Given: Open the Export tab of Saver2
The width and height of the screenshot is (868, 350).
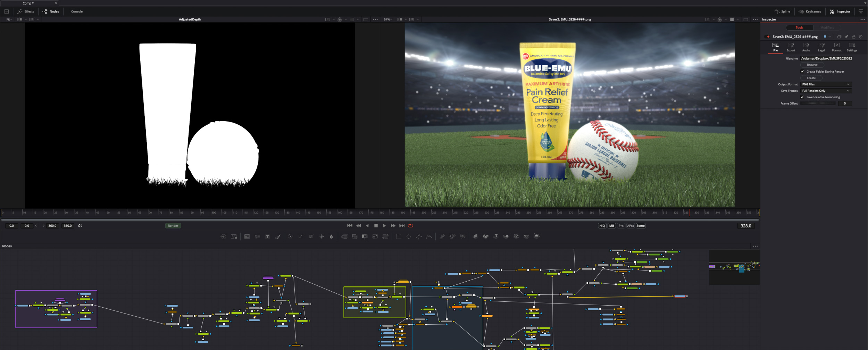Looking at the screenshot, I should point(791,47).
